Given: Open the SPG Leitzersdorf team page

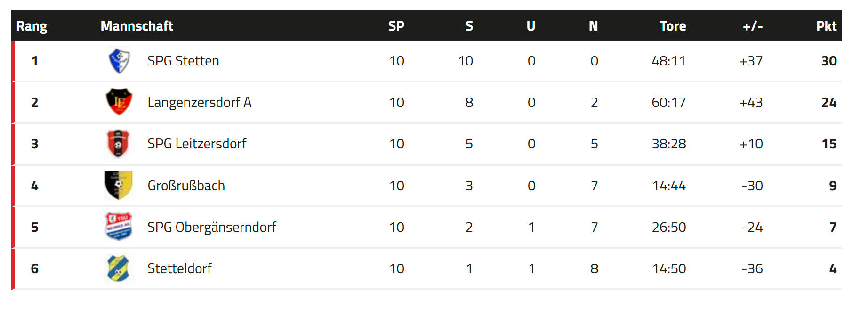Looking at the screenshot, I should (x=197, y=144).
